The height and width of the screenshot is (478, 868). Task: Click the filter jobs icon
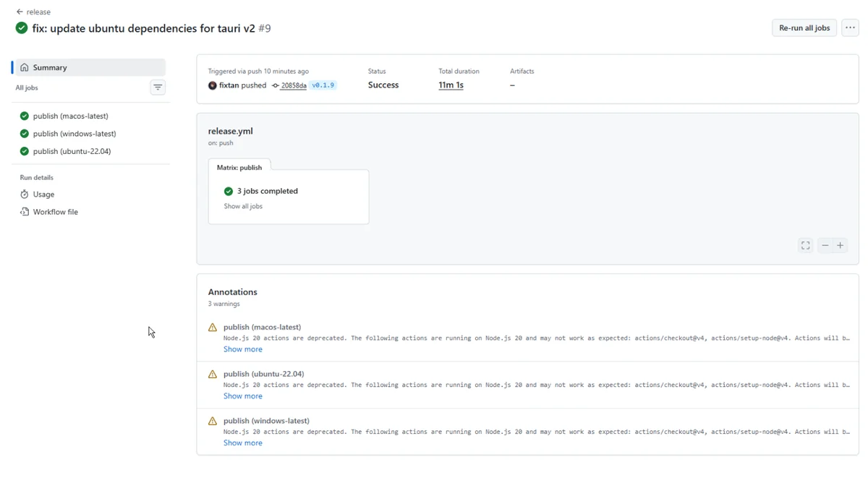158,88
